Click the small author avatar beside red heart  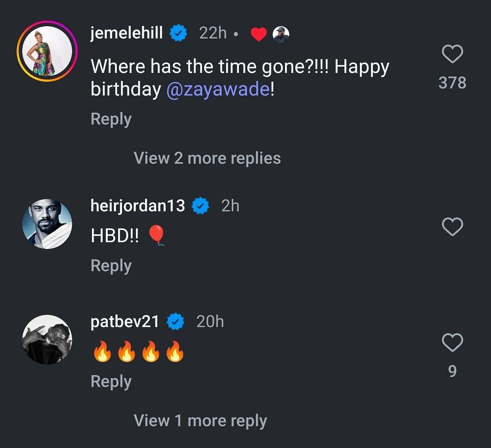(x=281, y=34)
